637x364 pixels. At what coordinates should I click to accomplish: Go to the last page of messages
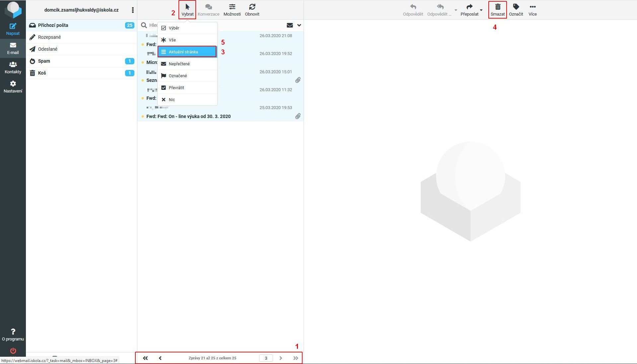296,358
